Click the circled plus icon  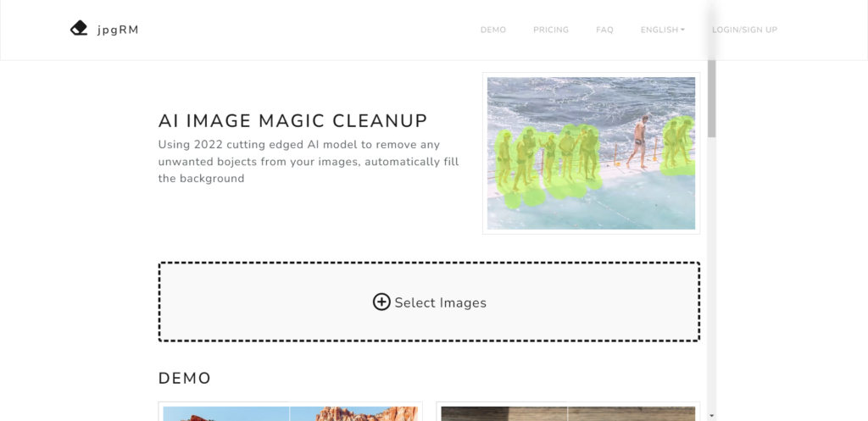(381, 302)
